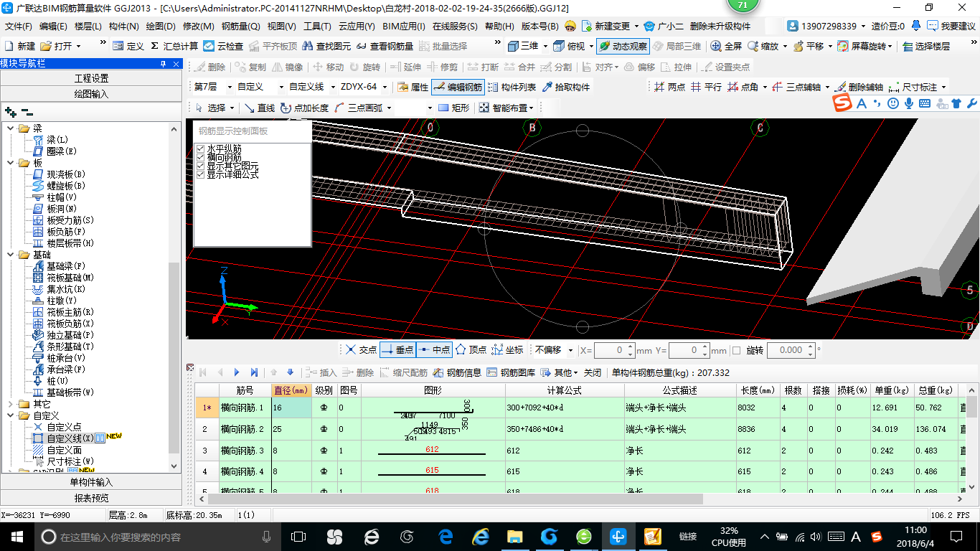Switch to 单构件输入 tab
The image size is (980, 551).
[x=91, y=482]
